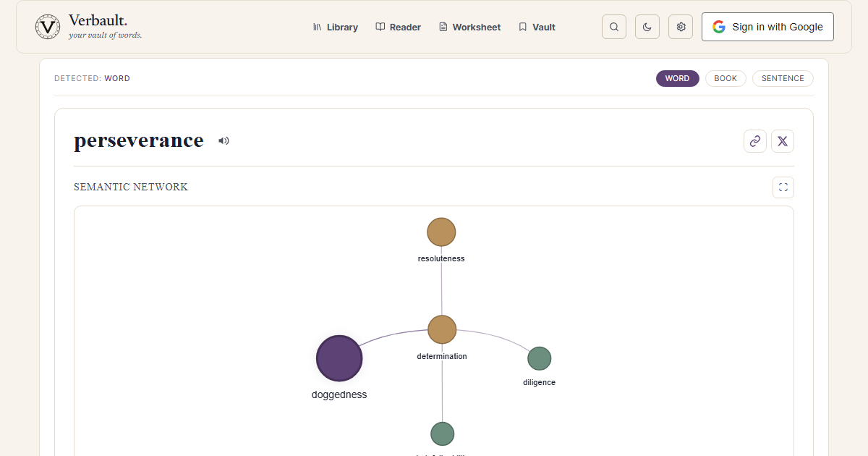This screenshot has height=456, width=868.
Task: Click the 'determination' label text
Action: 442,356
